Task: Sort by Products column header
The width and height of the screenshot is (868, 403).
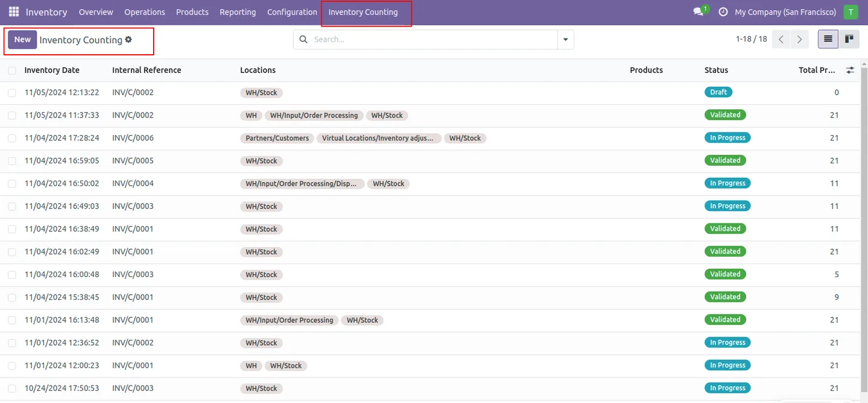Action: pyautogui.click(x=646, y=70)
